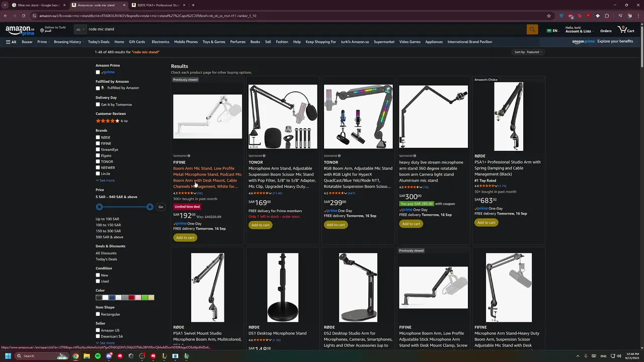Viewport: 644px width, 362px height.
Task: Open the Video Games nav item
Action: click(x=410, y=42)
